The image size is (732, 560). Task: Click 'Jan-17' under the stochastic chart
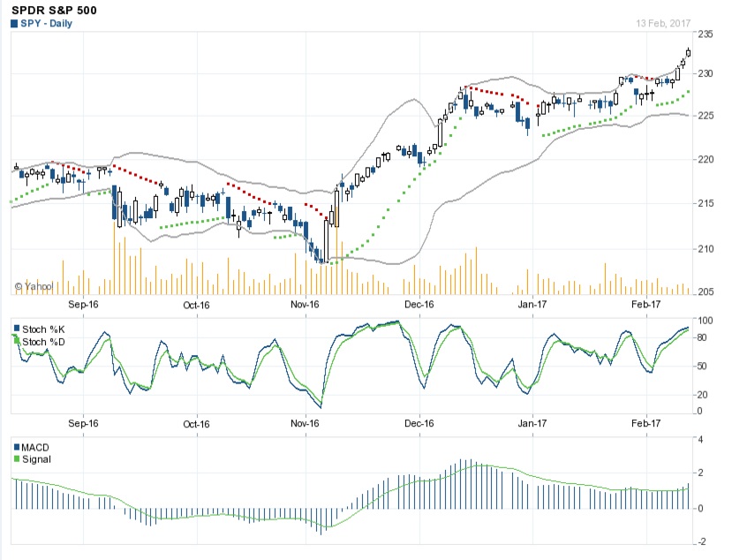[532, 424]
